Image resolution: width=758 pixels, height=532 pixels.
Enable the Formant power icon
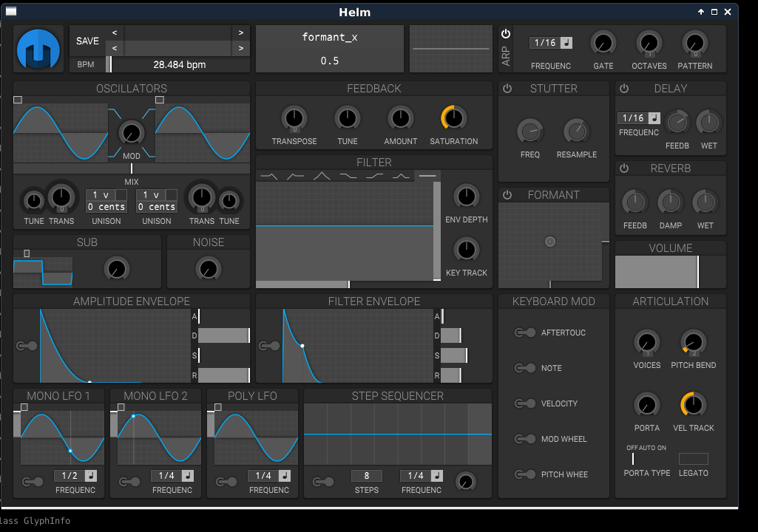[x=507, y=195]
